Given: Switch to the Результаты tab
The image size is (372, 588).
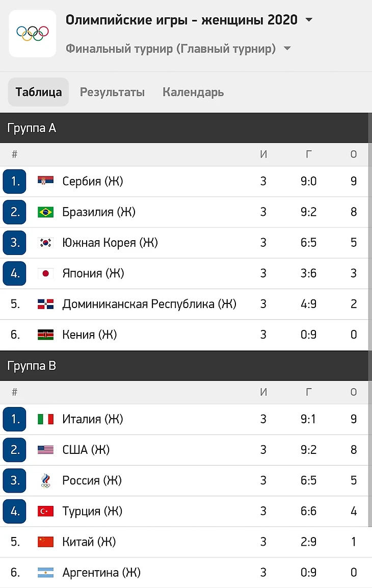Looking at the screenshot, I should tap(112, 92).
